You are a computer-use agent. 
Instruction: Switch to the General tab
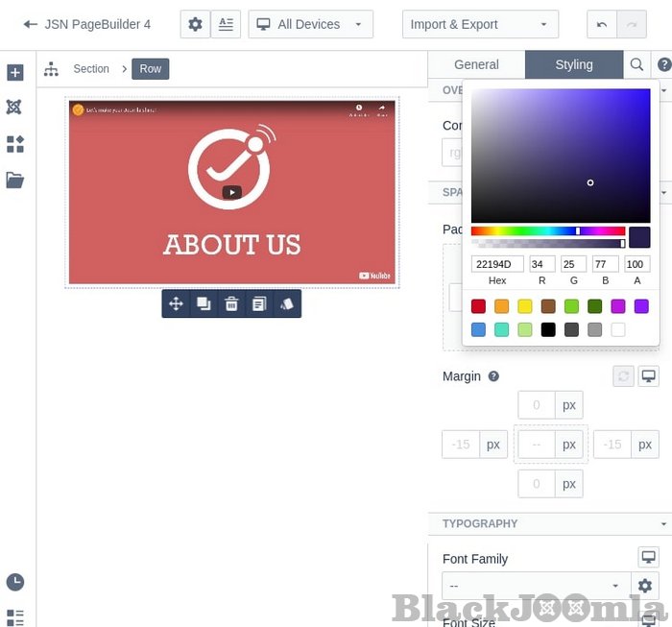[476, 64]
